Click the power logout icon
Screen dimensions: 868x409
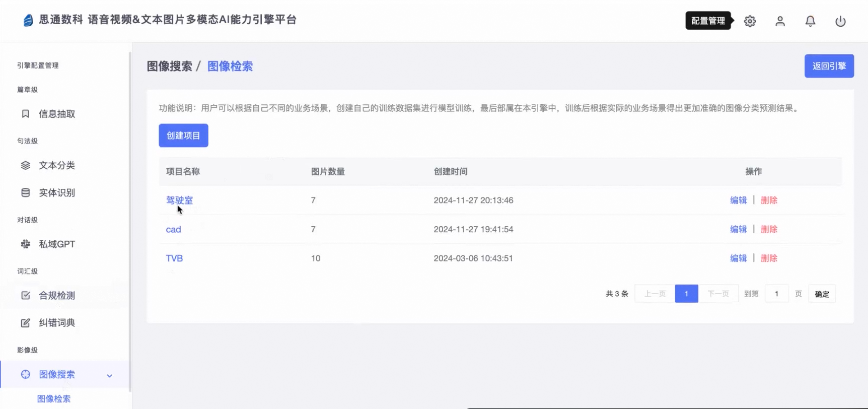[840, 21]
